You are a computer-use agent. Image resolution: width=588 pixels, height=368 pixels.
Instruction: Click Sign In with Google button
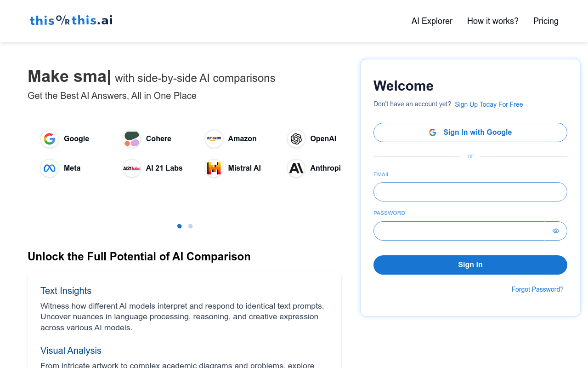click(470, 132)
